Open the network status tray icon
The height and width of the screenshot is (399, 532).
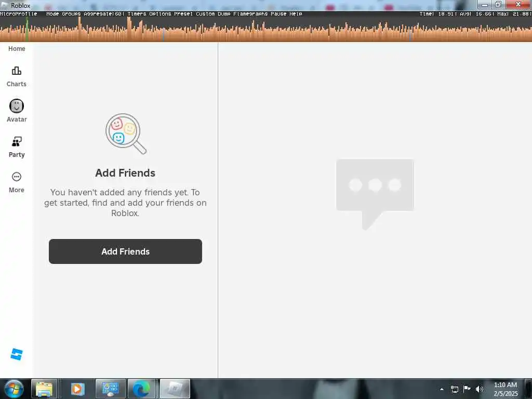tap(454, 389)
